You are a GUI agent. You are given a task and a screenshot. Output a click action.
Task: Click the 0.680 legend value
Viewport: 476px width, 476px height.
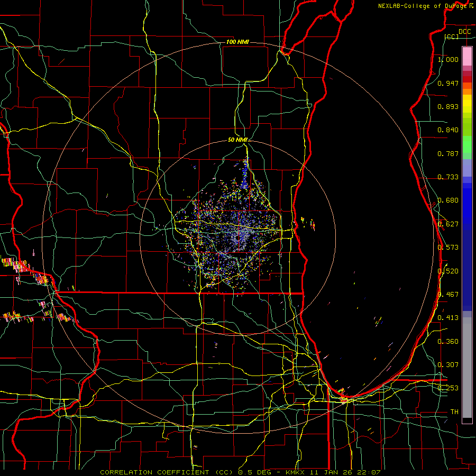[448, 200]
